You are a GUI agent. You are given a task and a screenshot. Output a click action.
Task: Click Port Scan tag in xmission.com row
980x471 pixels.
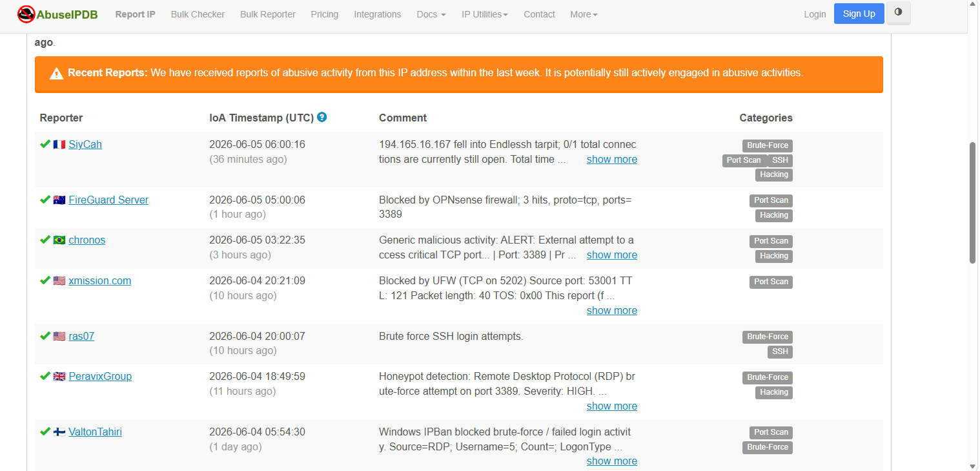tap(771, 282)
